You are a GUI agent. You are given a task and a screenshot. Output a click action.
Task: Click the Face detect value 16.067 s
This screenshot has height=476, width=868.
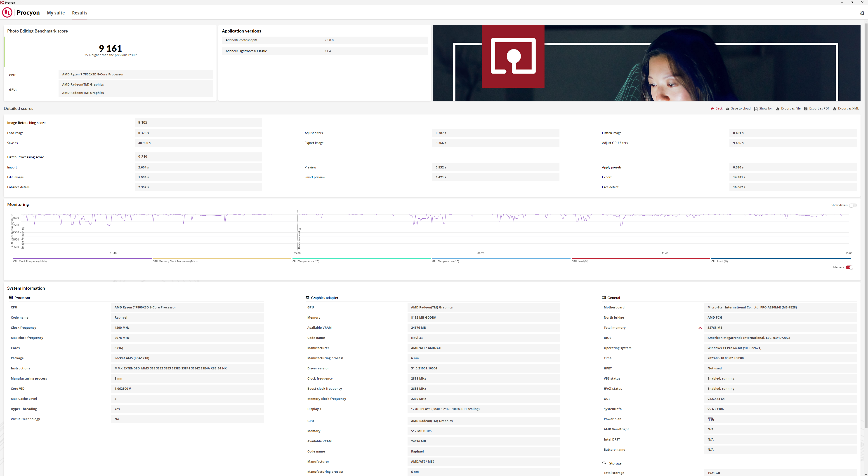[793, 187]
